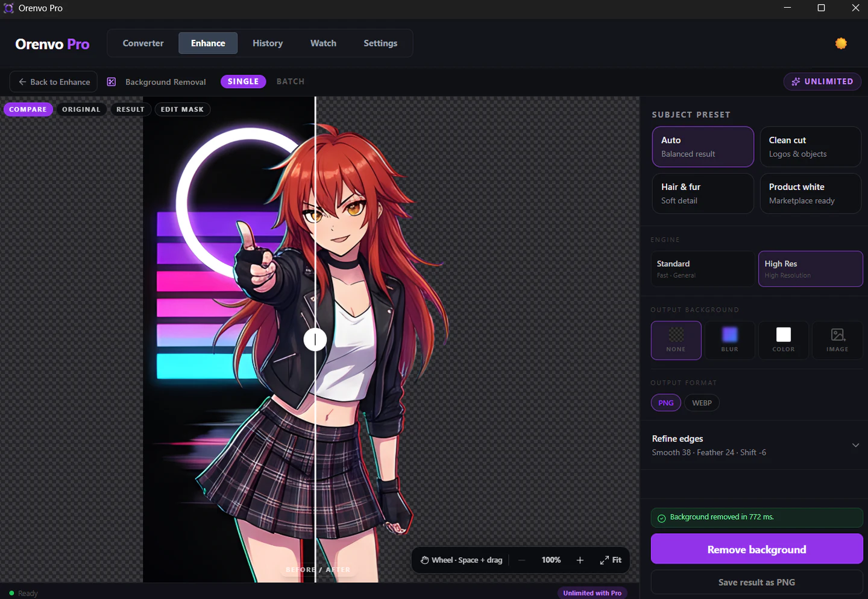Toggle the sun theme icon
This screenshot has height=599, width=868.
point(841,43)
